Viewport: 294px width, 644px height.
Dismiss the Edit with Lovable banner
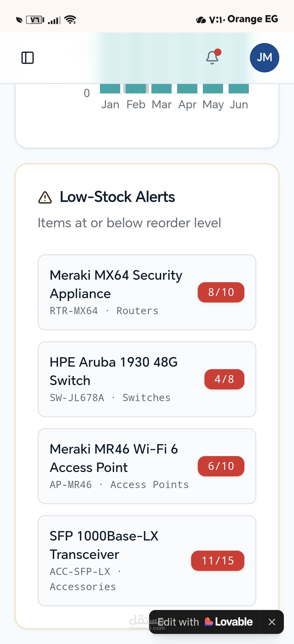(272, 622)
